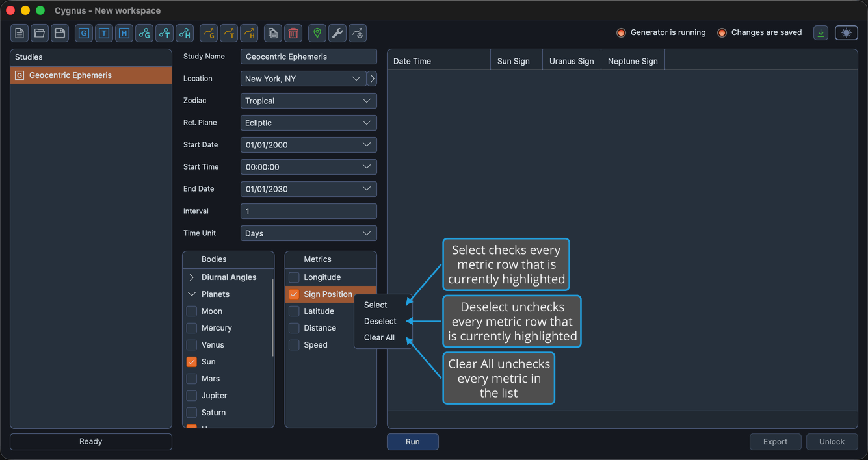Screen dimensions: 868x460
Task: Click the orange trend-line G icon
Action: pos(208,33)
